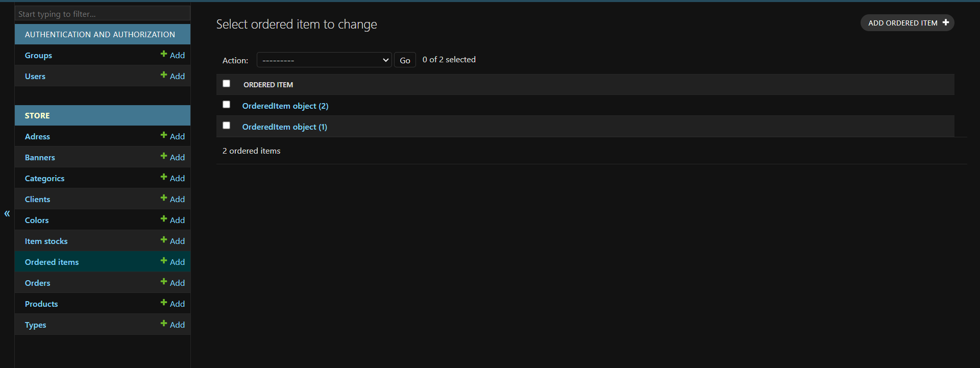Click the plus icon for Types
The height and width of the screenshot is (368, 980).
click(164, 324)
